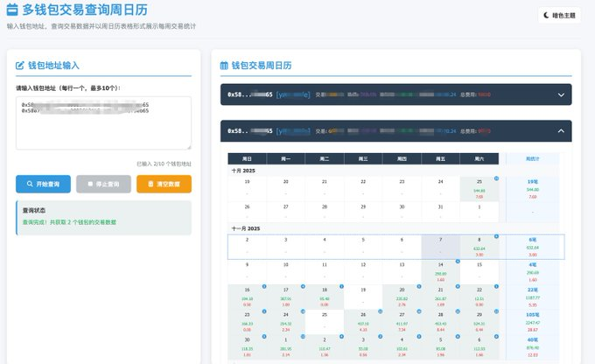Click the 已输入 2/10 个钱包地址 counter

coord(164,164)
